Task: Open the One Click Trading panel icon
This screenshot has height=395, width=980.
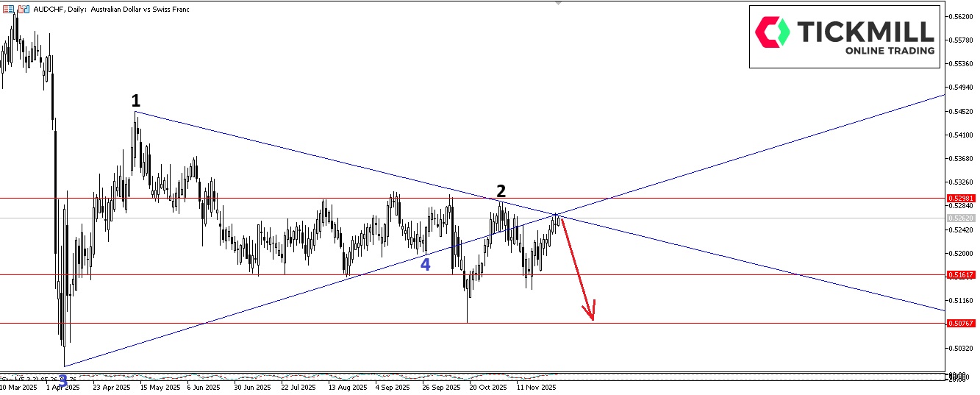Action: pyautogui.click(x=24, y=10)
